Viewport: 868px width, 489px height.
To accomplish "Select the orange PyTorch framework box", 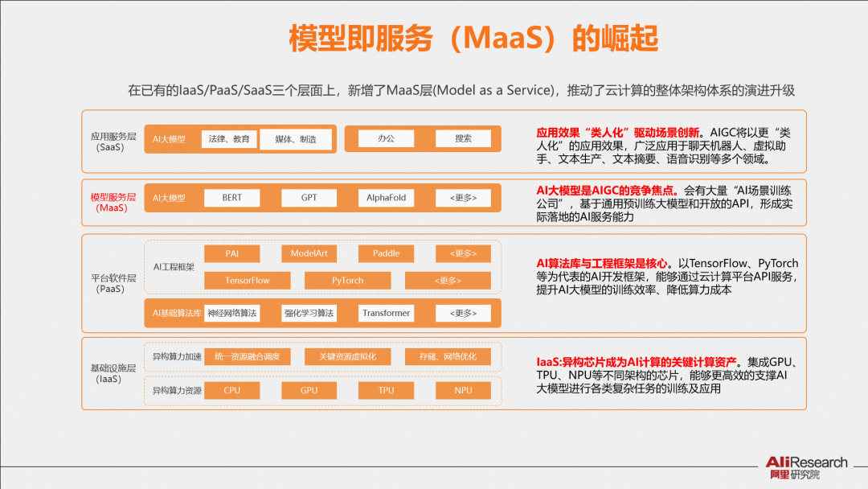I will [x=348, y=280].
